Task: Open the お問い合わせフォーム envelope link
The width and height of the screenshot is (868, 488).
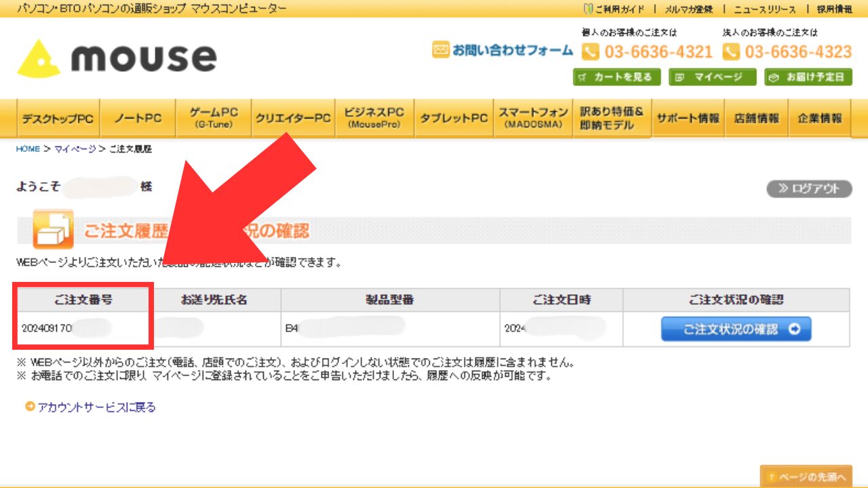Action: [503, 50]
